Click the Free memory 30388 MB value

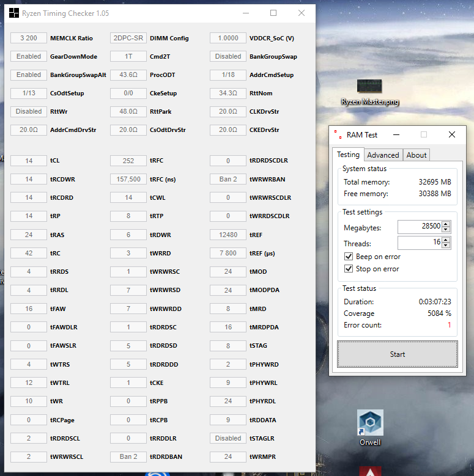(x=435, y=193)
